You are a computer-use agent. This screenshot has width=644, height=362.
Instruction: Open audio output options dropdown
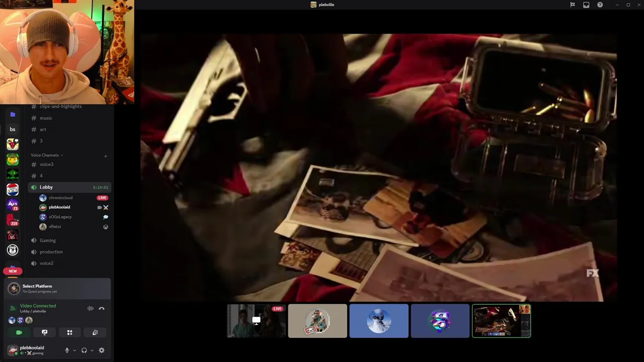(x=92, y=350)
